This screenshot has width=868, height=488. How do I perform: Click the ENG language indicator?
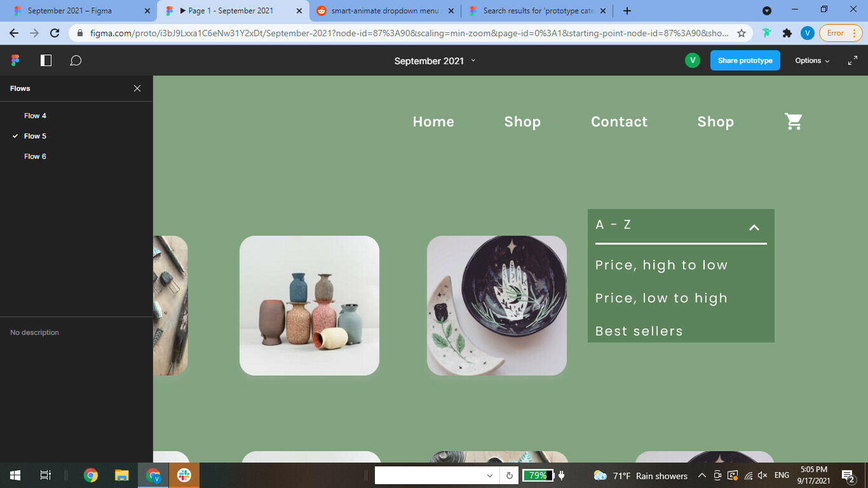coord(782,475)
